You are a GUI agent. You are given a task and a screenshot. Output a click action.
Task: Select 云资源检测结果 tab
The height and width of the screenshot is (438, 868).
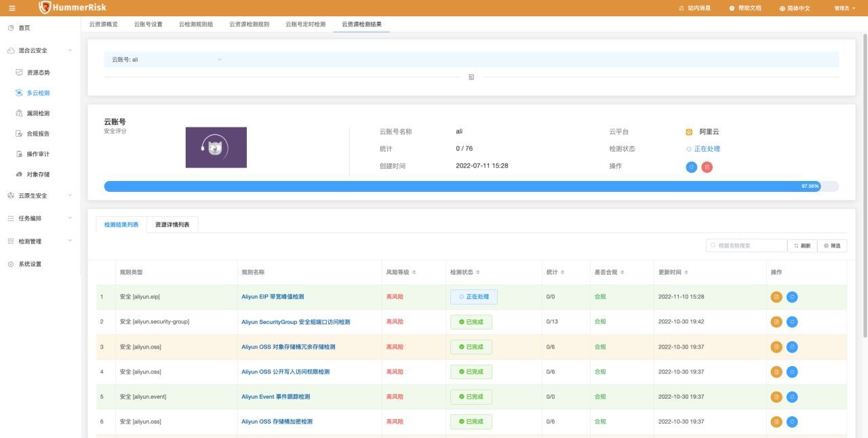pos(361,24)
